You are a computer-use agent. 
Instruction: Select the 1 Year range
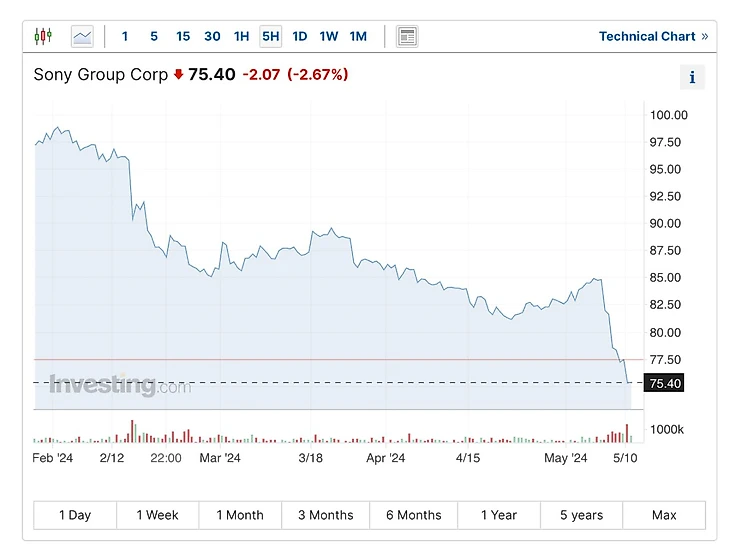[x=498, y=515]
